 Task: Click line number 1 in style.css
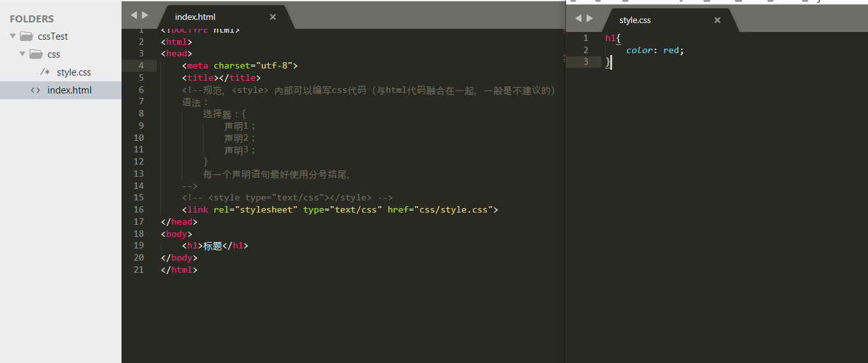coord(585,38)
